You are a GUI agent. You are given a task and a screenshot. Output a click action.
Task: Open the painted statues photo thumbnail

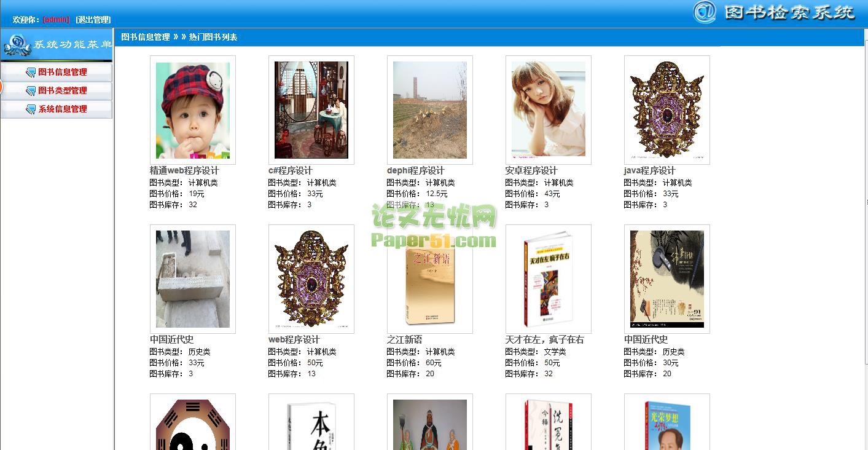coord(430,422)
